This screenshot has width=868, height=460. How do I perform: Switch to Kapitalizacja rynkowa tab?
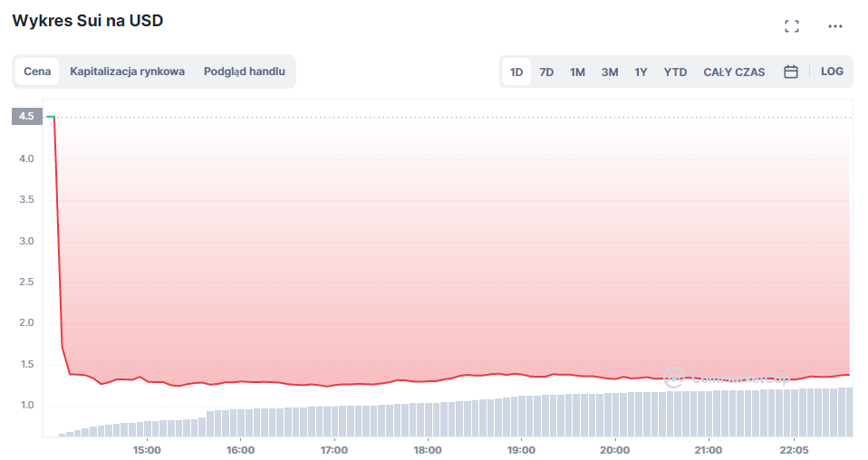pos(128,72)
